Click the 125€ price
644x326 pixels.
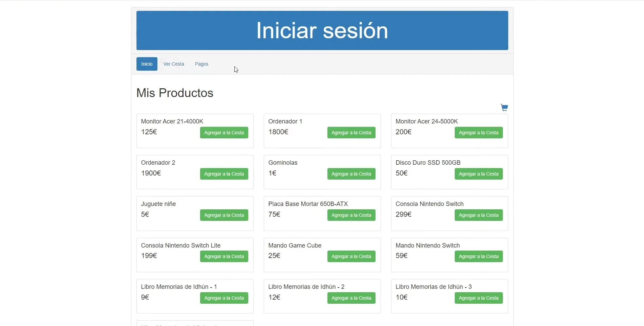click(x=149, y=132)
